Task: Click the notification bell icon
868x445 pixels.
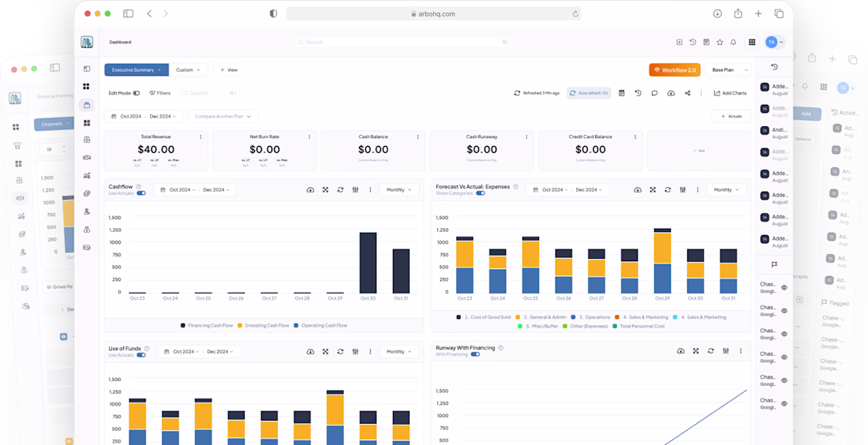Action: [734, 42]
